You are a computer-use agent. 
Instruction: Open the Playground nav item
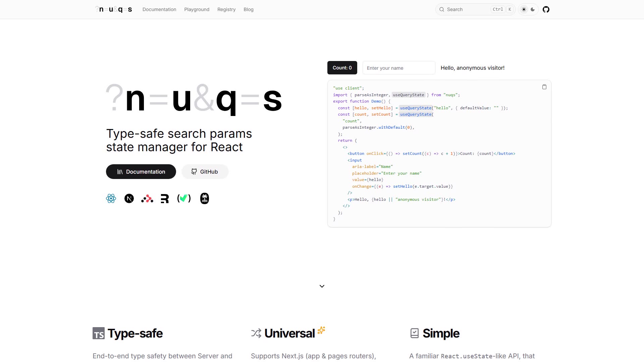click(x=197, y=9)
